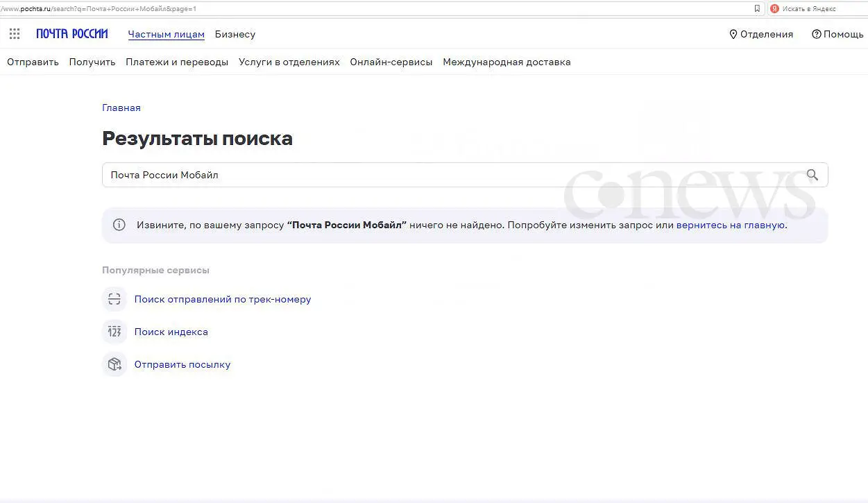The image size is (868, 503).
Task: Go to Главная breadcrumb
Action: (x=121, y=108)
